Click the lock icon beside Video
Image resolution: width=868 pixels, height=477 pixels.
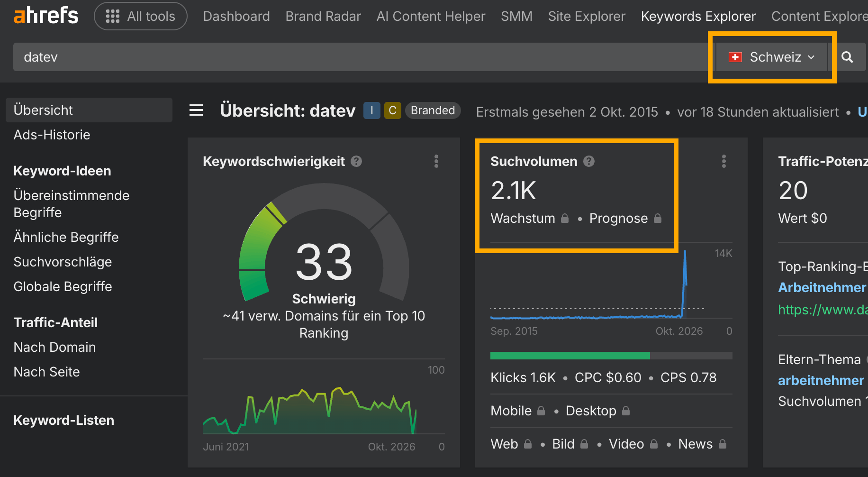(654, 444)
